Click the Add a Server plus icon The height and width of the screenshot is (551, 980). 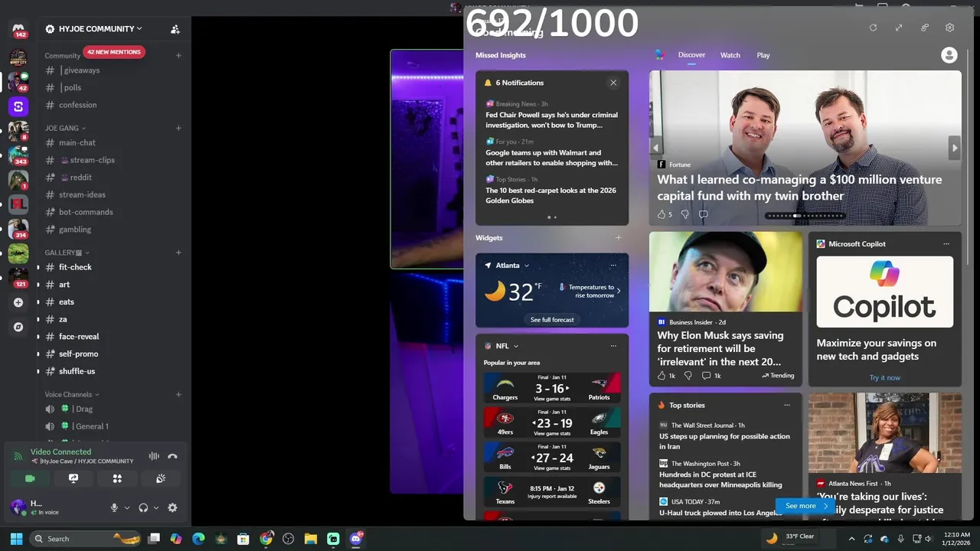click(x=18, y=302)
